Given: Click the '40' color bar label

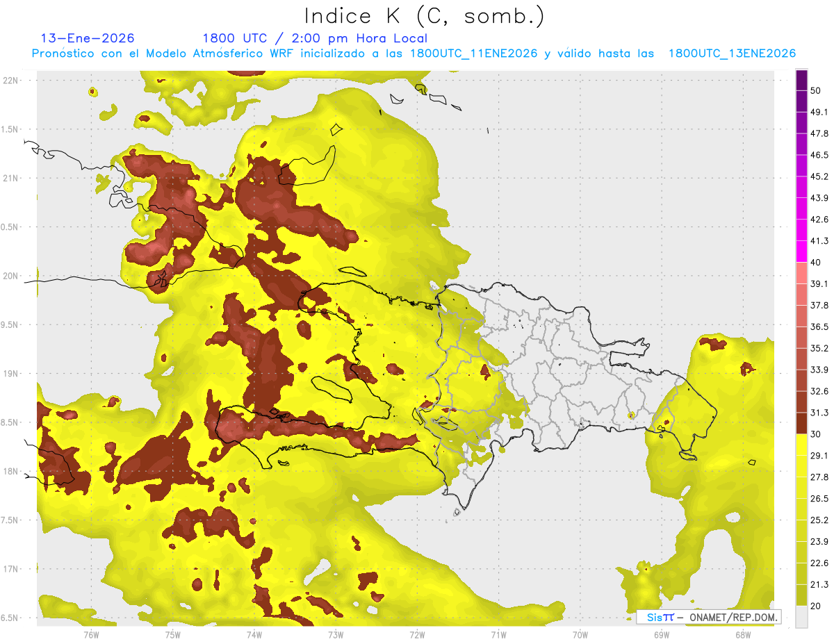Looking at the screenshot, I should [x=816, y=263].
